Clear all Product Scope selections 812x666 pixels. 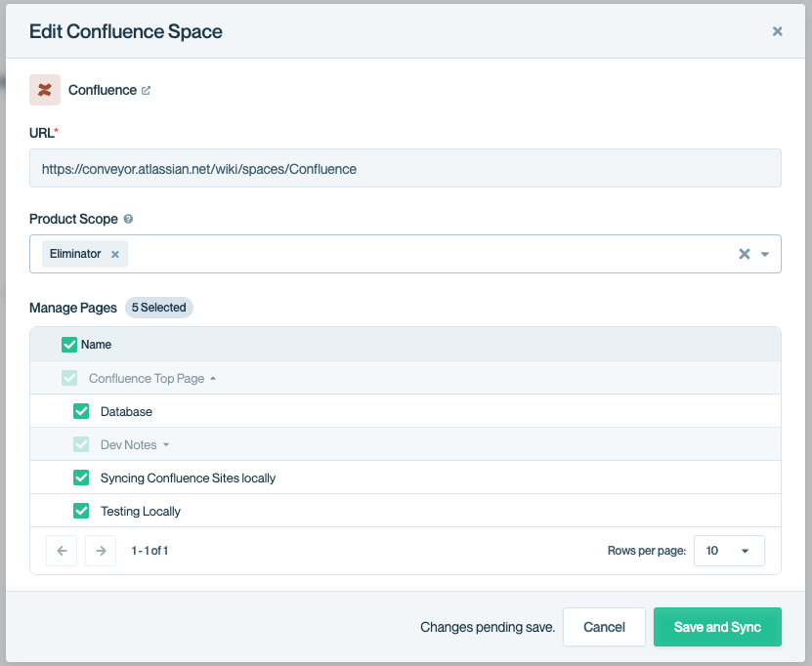coord(744,254)
